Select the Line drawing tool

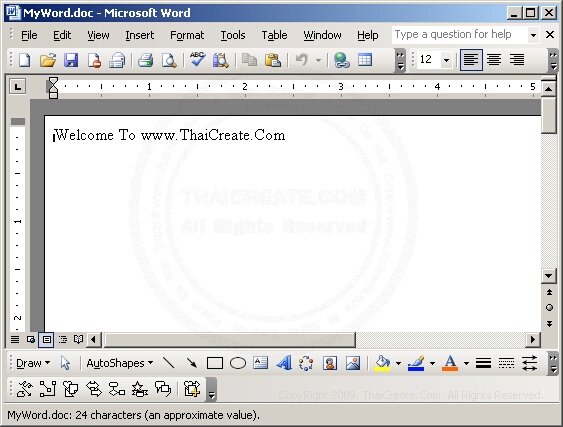click(x=168, y=363)
